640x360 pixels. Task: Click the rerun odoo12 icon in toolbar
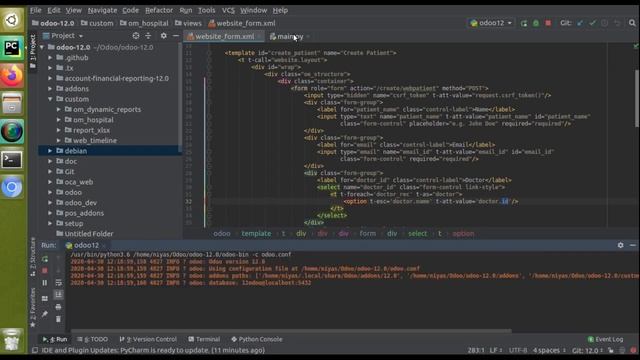tap(524, 23)
